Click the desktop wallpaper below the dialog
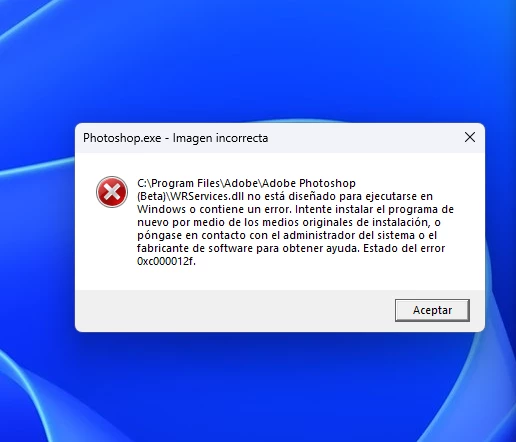This screenshot has height=442, width=516. (x=258, y=387)
